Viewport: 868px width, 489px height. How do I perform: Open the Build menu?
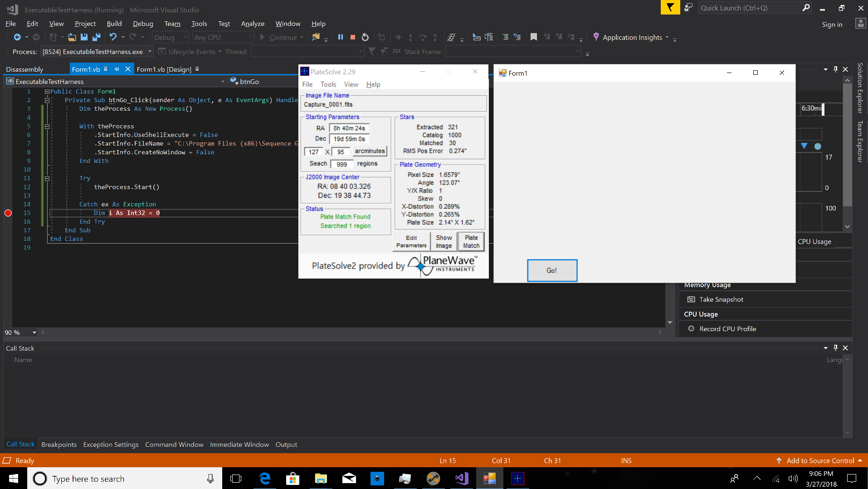pyautogui.click(x=114, y=24)
